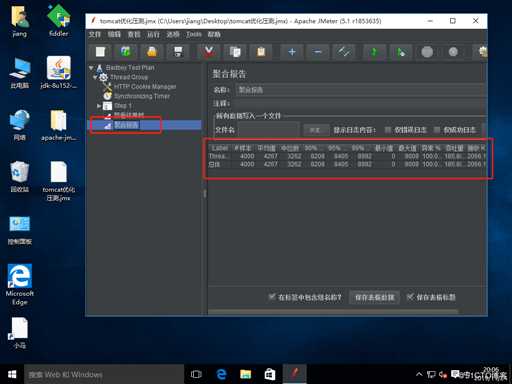Click the Copy toolbar icon
This screenshot has height=384, width=512.
coord(235,52)
